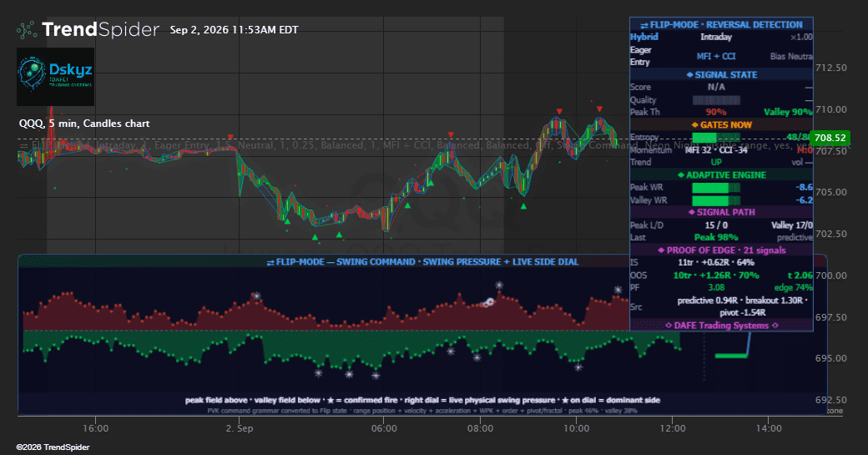Click the Eager Entry label
Screen dimensions: 868x455
[x=640, y=56]
